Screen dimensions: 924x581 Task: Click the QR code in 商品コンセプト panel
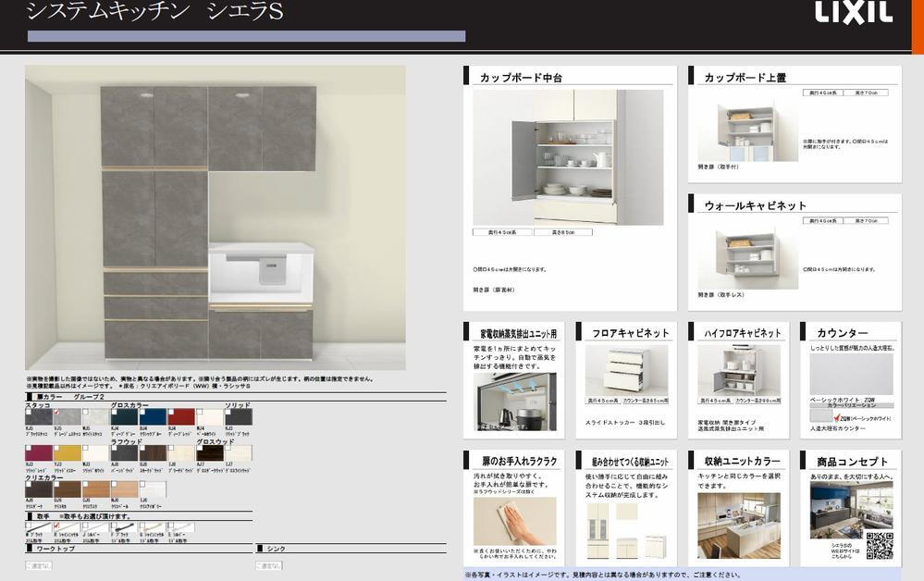click(879, 546)
